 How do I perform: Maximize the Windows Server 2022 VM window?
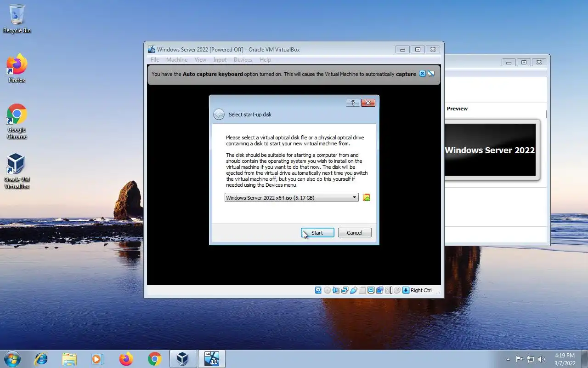(418, 50)
